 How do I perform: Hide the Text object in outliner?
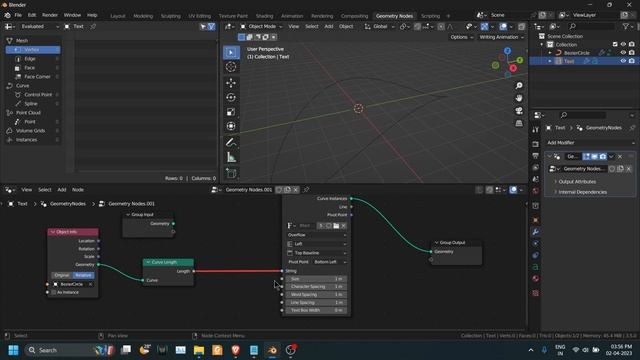pyautogui.click(x=623, y=61)
